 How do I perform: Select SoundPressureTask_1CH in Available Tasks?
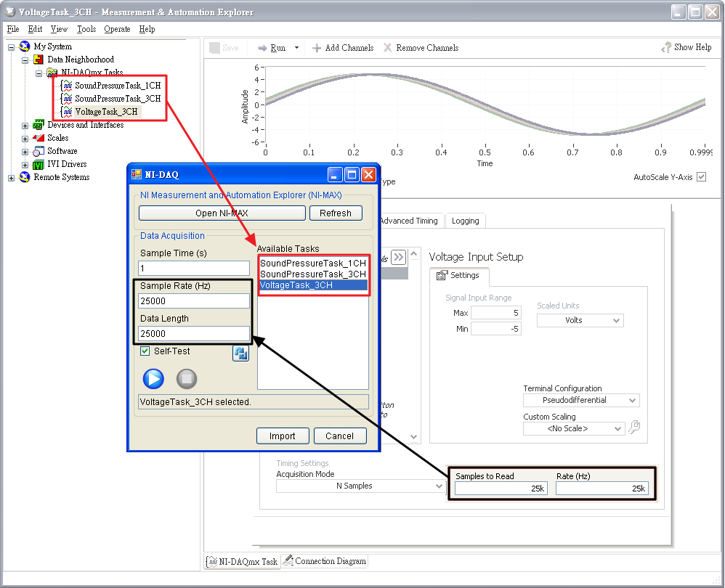click(313, 264)
